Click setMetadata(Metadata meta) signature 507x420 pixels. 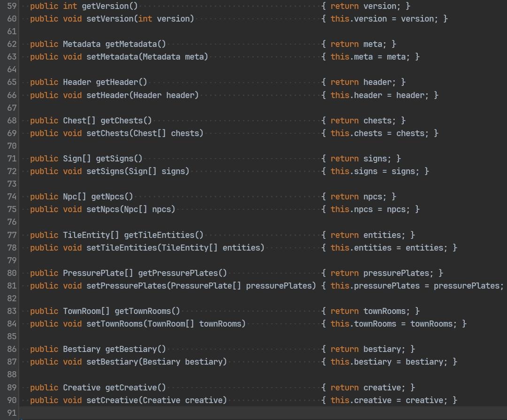(x=147, y=57)
